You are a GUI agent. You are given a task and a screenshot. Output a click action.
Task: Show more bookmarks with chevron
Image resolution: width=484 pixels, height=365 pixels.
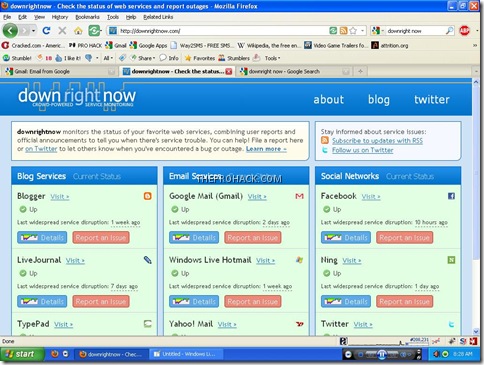point(475,45)
